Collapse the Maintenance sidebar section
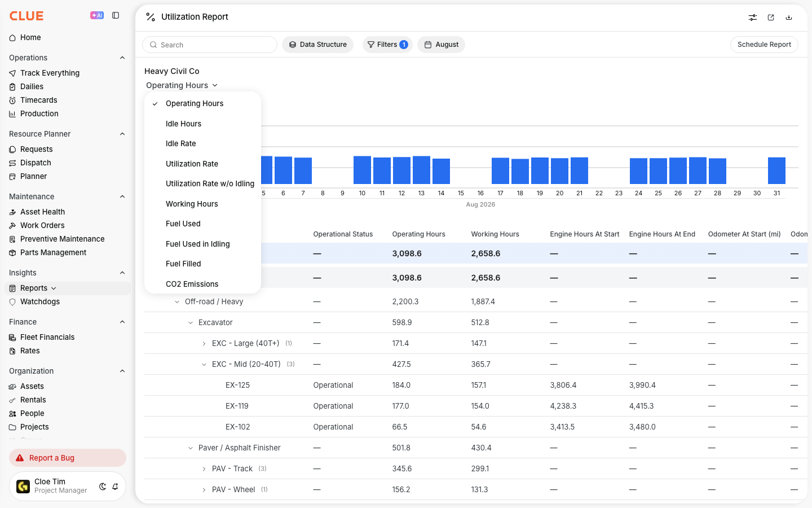The image size is (812, 508). point(122,196)
